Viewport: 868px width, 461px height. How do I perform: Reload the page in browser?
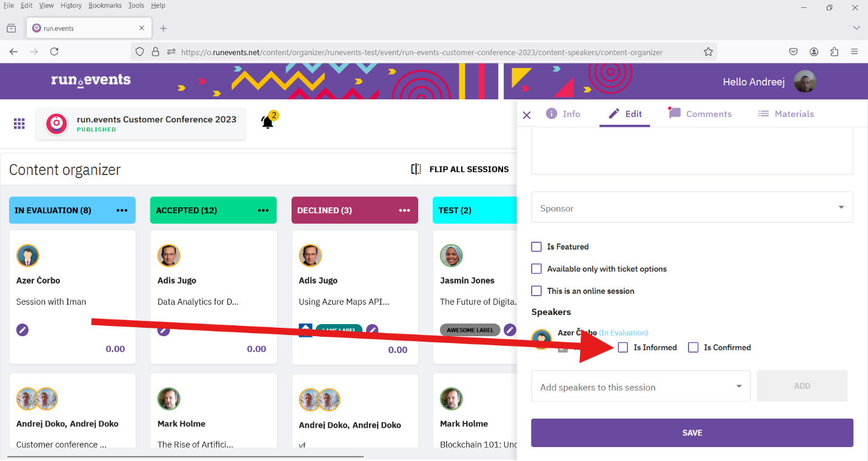tap(54, 51)
